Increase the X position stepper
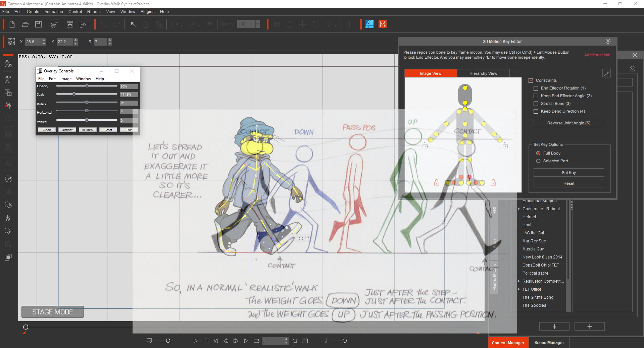This screenshot has height=348, width=644. tap(44, 40)
